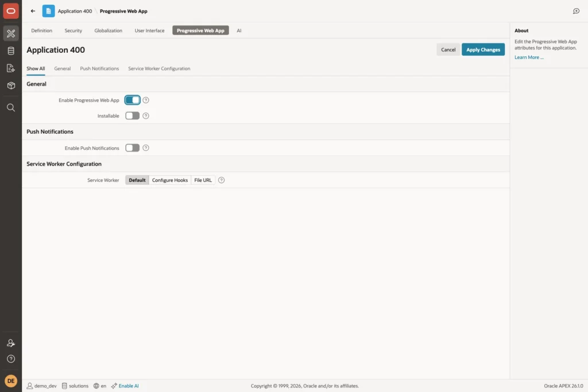Click the sparkle icon beside Enable AI
The image size is (588, 392).
coord(114,386)
